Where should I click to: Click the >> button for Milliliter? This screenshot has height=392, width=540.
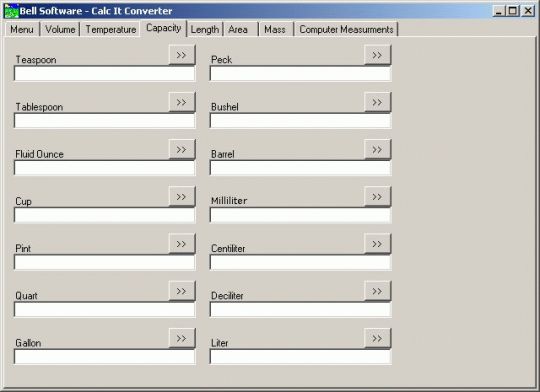point(377,197)
